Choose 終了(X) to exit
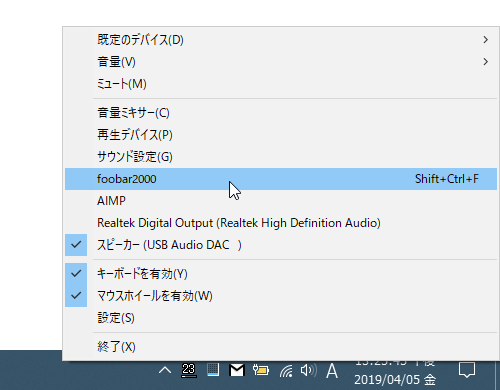The image size is (500, 390). 281,347
